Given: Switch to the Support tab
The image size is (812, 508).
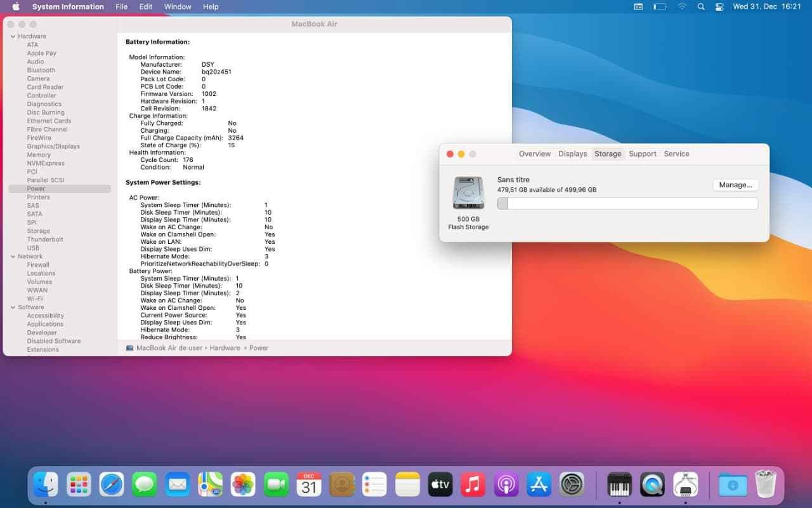Looking at the screenshot, I should [643, 154].
